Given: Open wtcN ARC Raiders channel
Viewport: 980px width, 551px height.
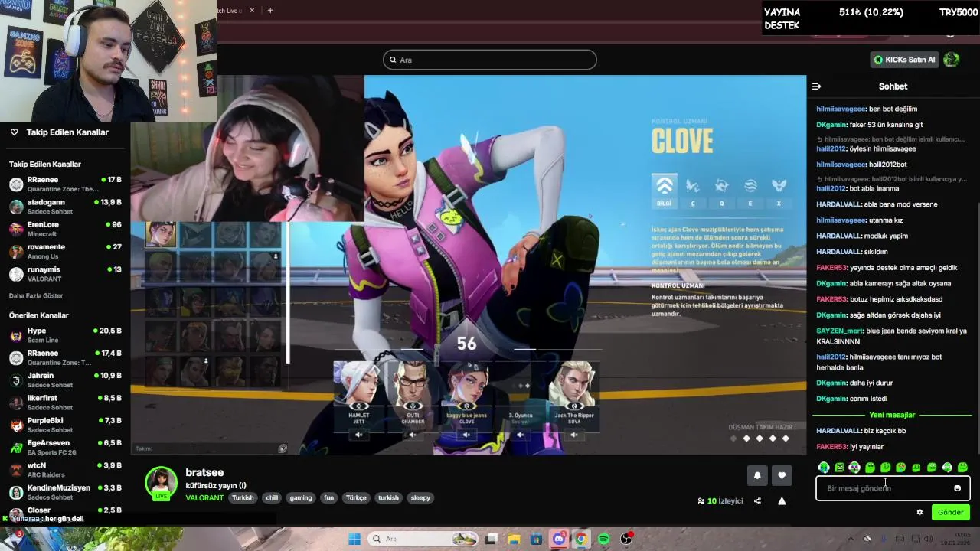Looking at the screenshot, I should point(65,470).
